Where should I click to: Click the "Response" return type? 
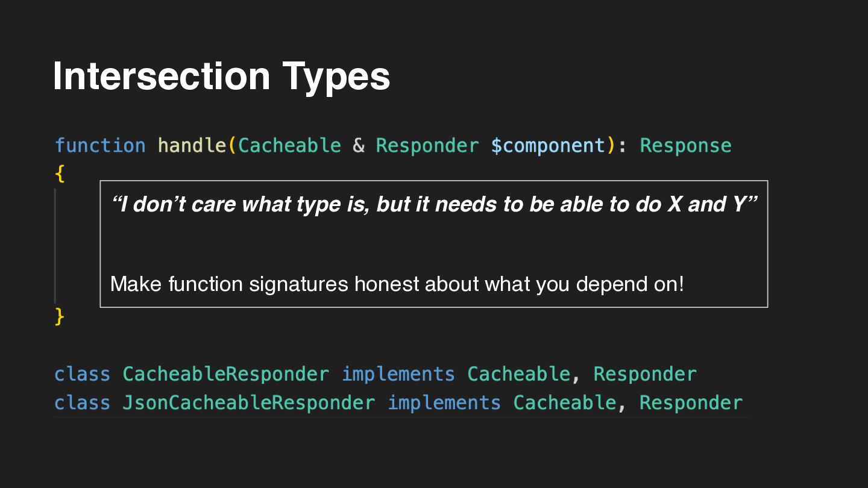[685, 146]
